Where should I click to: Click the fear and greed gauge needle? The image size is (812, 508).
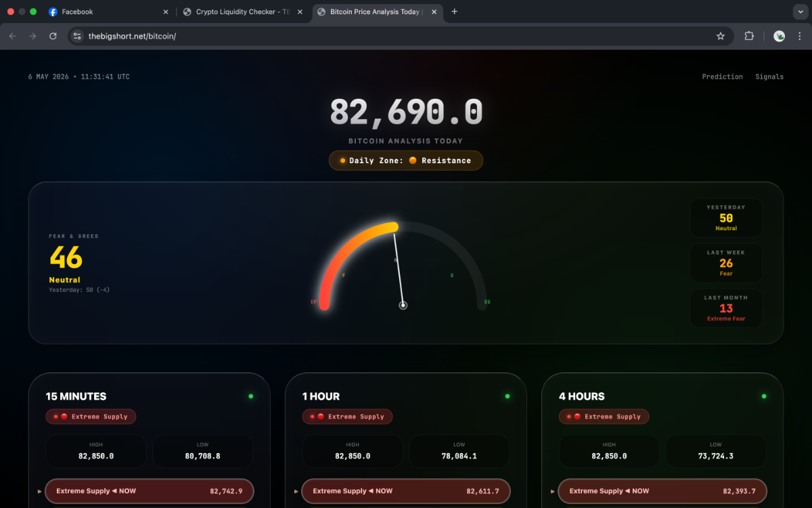click(399, 270)
